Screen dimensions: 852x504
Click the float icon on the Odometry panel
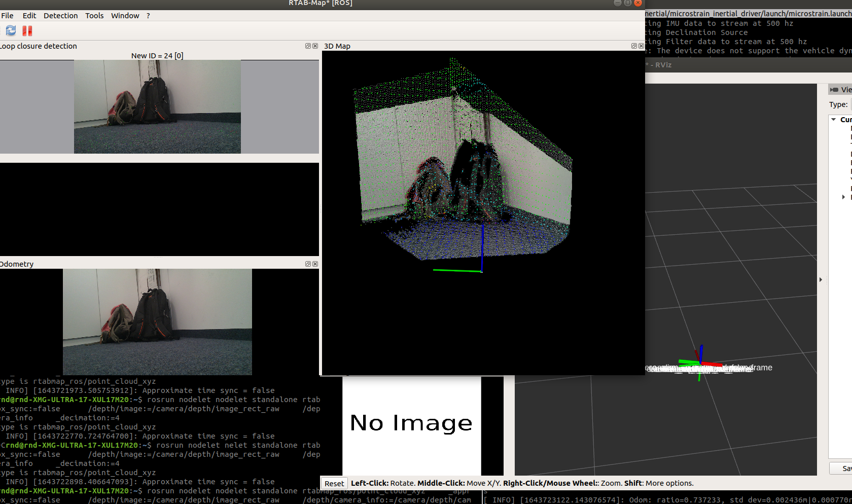(307, 264)
